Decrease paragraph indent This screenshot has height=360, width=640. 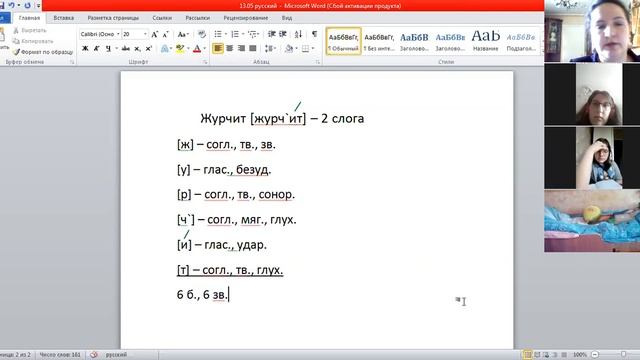coord(271,34)
